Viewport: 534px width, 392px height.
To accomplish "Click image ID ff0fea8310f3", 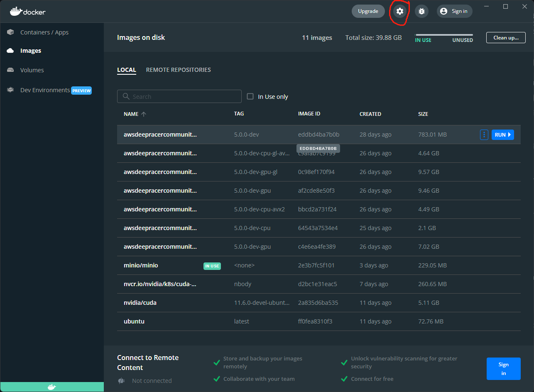I will pos(315,321).
